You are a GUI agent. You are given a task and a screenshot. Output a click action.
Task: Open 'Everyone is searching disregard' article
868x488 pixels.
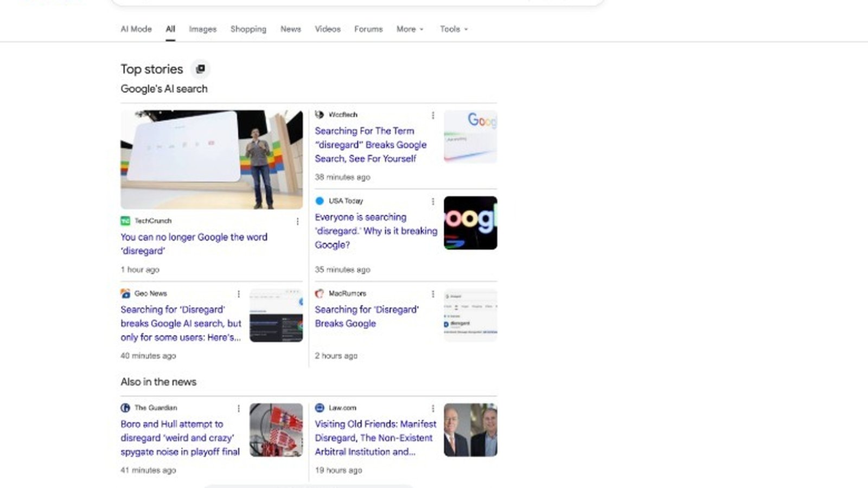click(376, 231)
